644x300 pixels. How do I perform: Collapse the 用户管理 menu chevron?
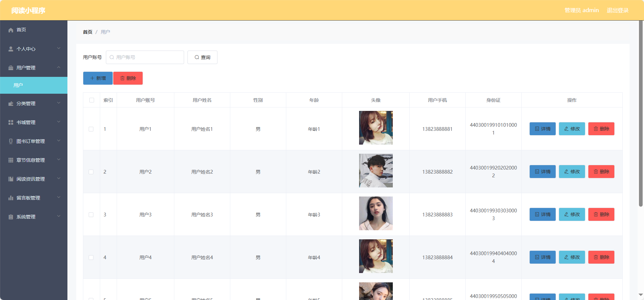point(59,67)
